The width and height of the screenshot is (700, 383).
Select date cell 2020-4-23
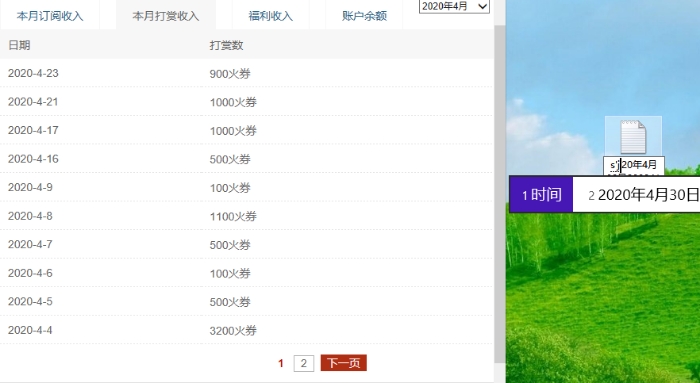pyautogui.click(x=33, y=73)
